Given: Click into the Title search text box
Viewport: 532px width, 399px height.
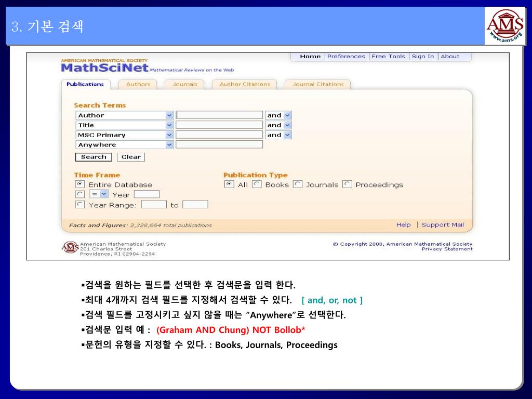Looking at the screenshot, I should tap(219, 125).
